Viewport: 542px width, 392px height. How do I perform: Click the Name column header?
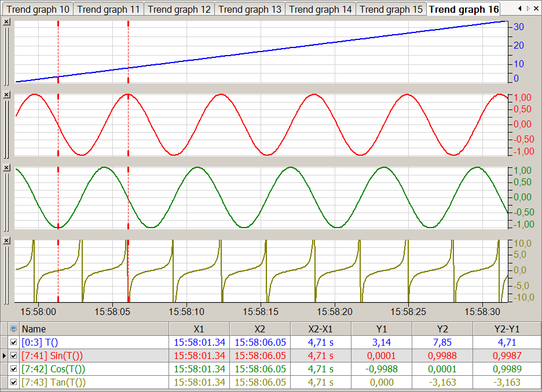tap(93, 329)
